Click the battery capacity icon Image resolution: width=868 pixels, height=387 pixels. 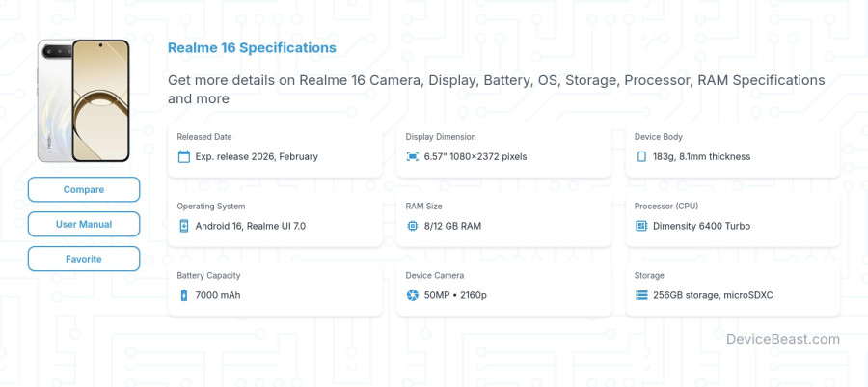click(x=184, y=295)
